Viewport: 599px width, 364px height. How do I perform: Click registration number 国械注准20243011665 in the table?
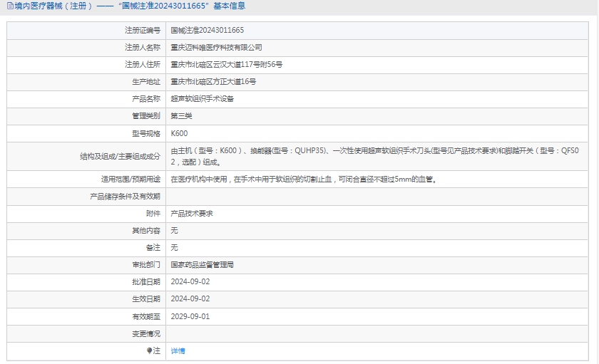(207, 31)
